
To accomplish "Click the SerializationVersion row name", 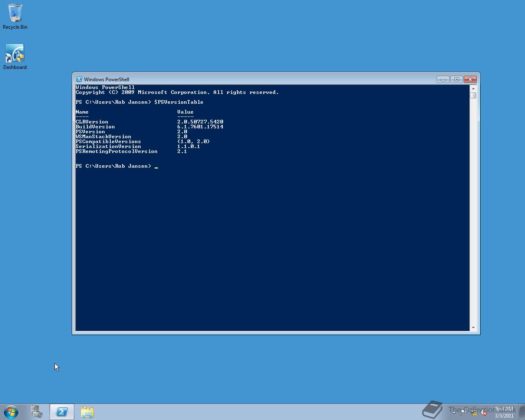I will click(108, 146).
